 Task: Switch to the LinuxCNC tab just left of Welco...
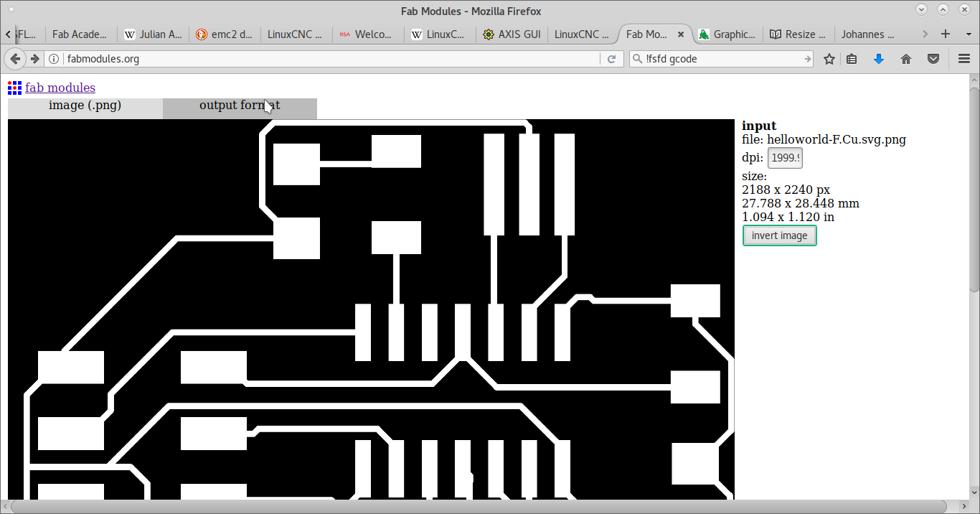coord(296,34)
